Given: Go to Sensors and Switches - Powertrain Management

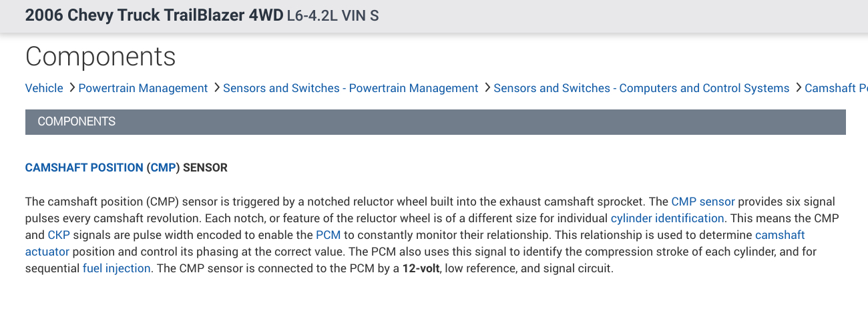Looking at the screenshot, I should (351, 88).
